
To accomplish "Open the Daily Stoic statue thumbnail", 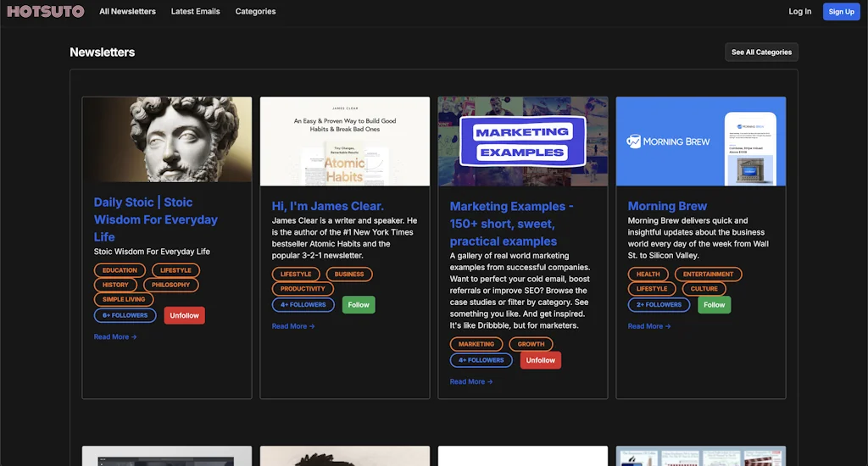I will point(167,140).
